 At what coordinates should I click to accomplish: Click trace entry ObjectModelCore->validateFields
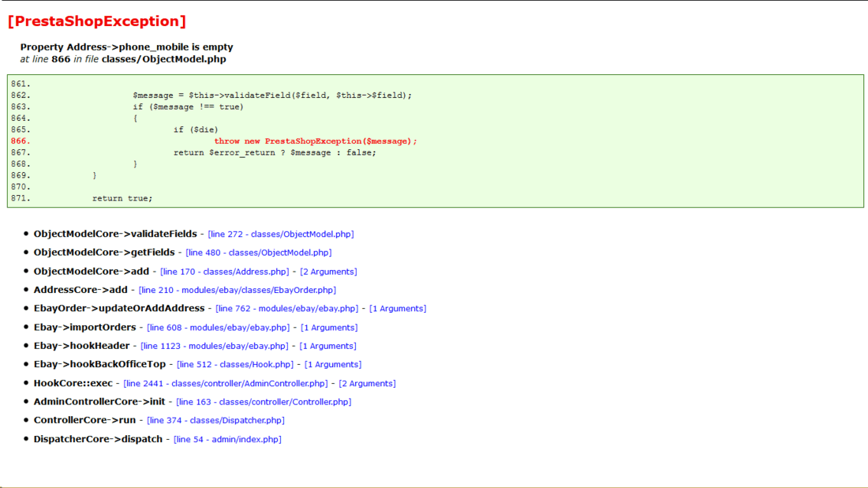pyautogui.click(x=115, y=234)
